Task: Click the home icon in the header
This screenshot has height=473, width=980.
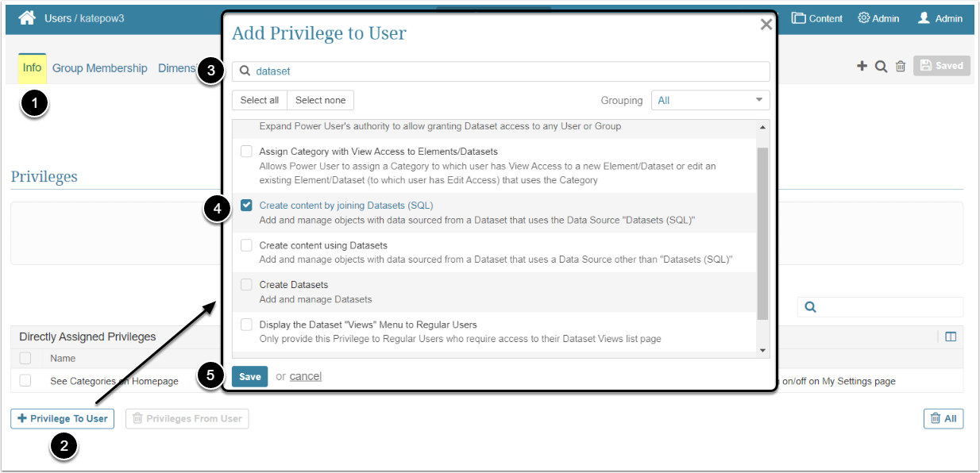Action: (27, 17)
